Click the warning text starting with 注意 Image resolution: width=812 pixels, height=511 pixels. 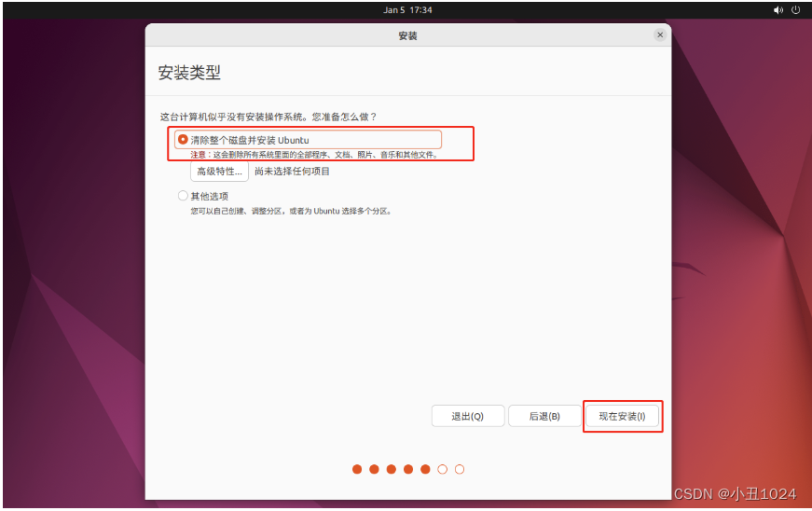[x=315, y=154]
